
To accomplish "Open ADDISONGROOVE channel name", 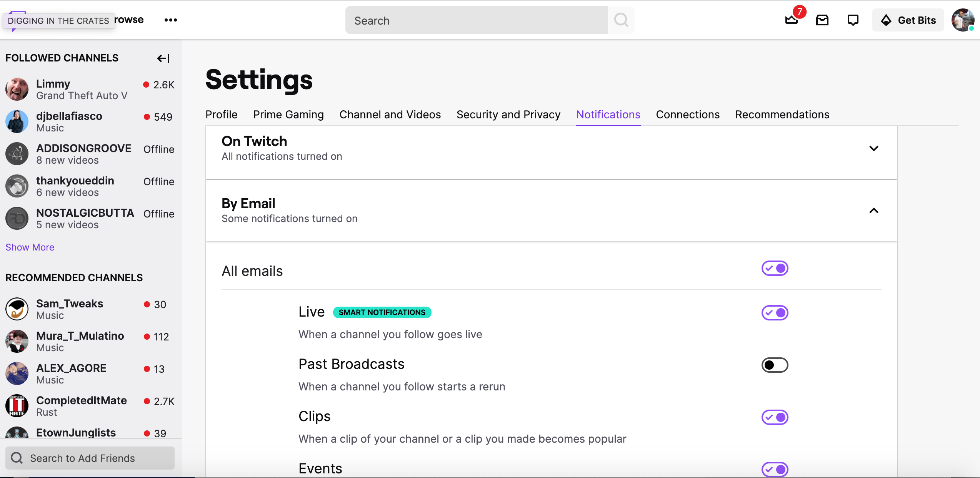I will pyautogui.click(x=84, y=148).
